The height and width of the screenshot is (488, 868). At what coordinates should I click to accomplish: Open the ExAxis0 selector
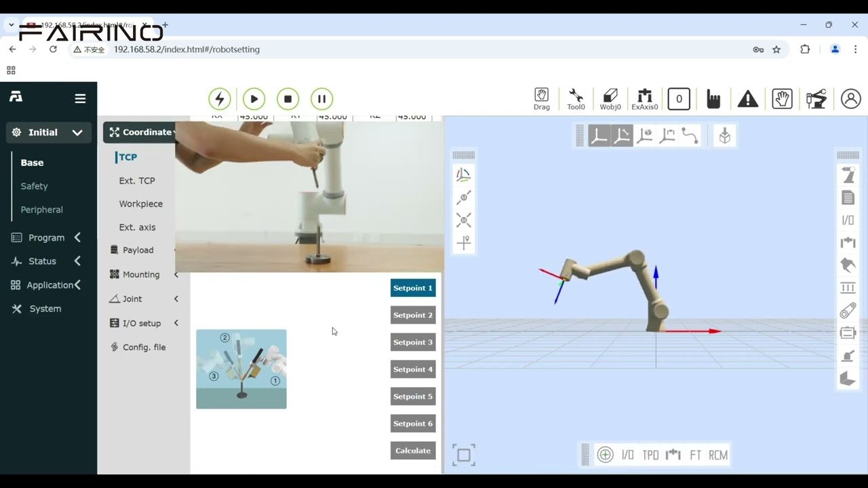coord(645,99)
